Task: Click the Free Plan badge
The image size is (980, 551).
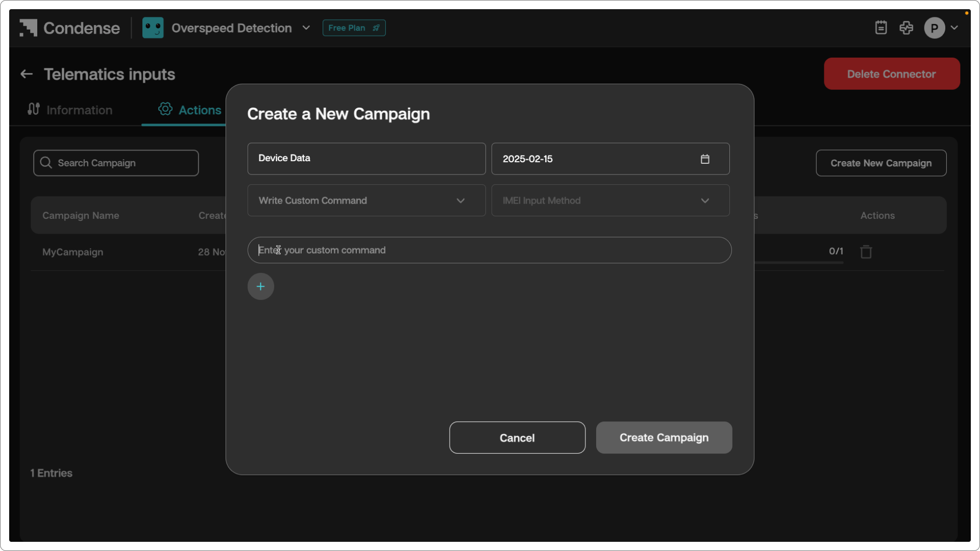Action: coord(354,28)
